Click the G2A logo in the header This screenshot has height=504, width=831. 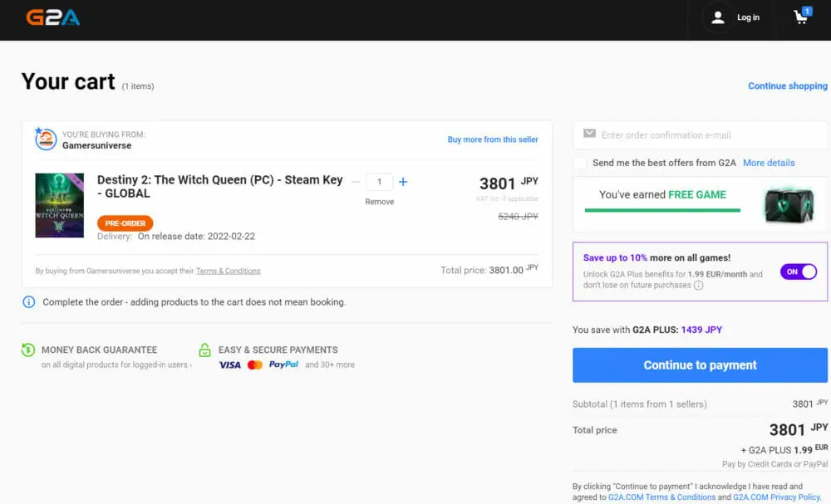tap(53, 17)
